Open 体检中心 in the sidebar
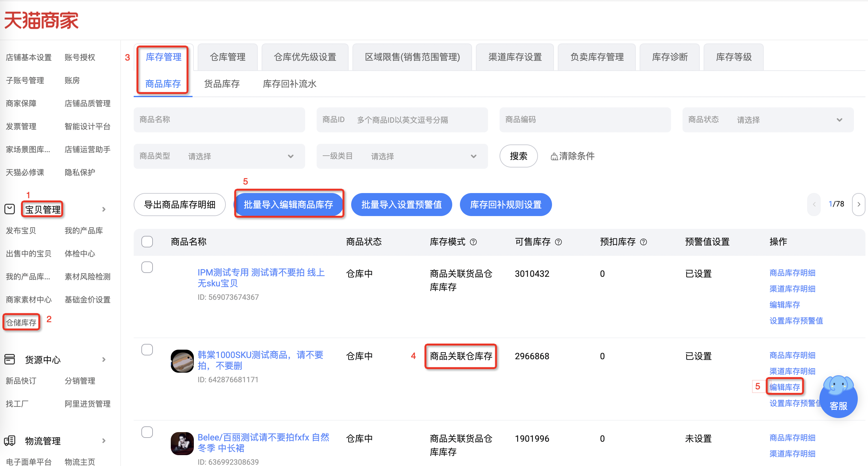Viewport: 868px width, 466px height. (x=80, y=253)
